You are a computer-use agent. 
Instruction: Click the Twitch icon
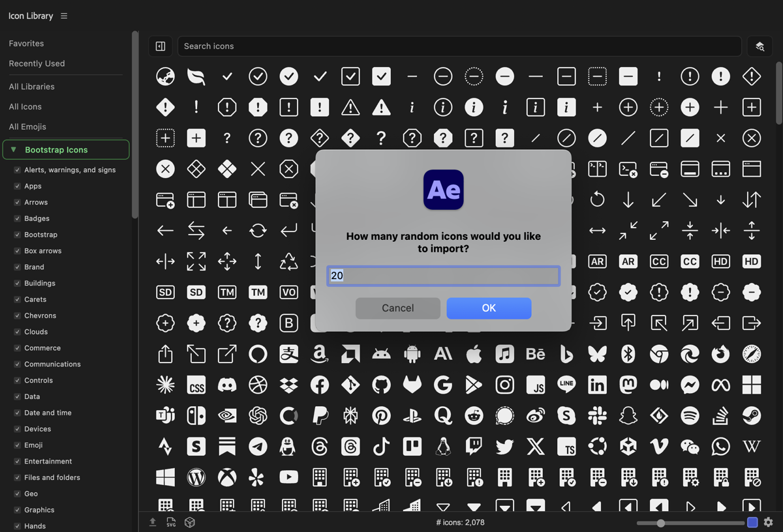pyautogui.click(x=474, y=447)
